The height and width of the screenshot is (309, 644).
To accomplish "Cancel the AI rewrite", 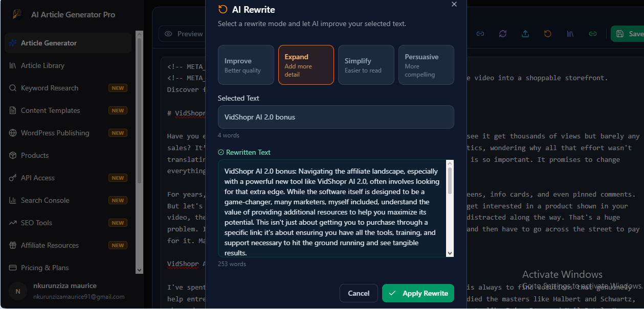I will tap(359, 293).
